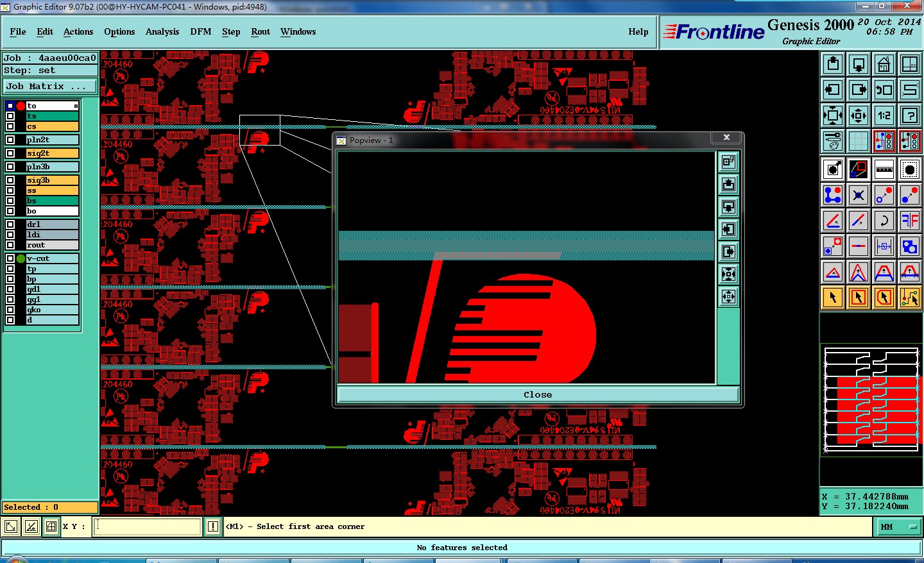Image resolution: width=924 pixels, height=563 pixels.
Task: Open the Edit menu
Action: pos(45,31)
